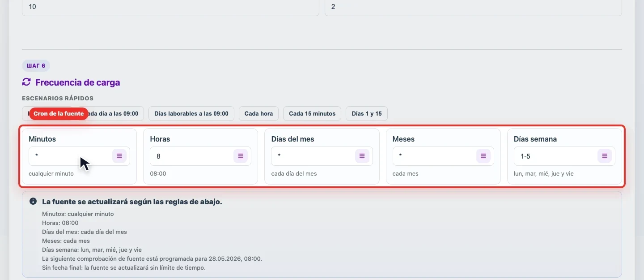Click the Horas field containing 8
The image size is (644, 280).
click(x=200, y=156)
